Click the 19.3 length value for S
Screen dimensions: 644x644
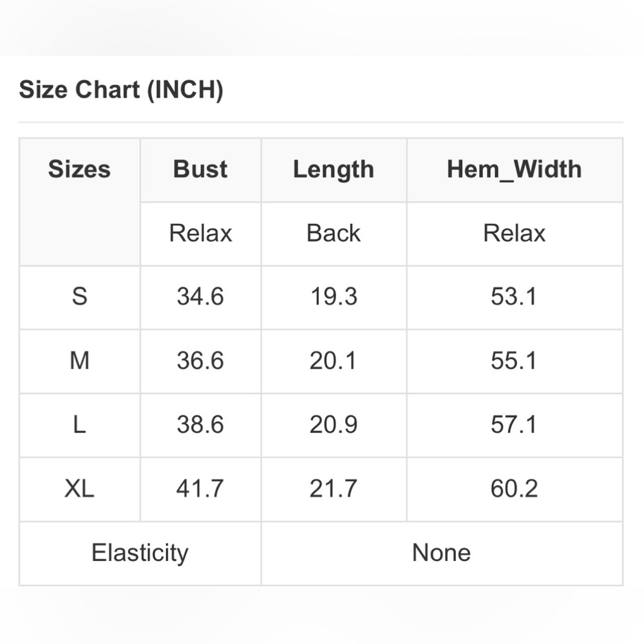coord(334,296)
